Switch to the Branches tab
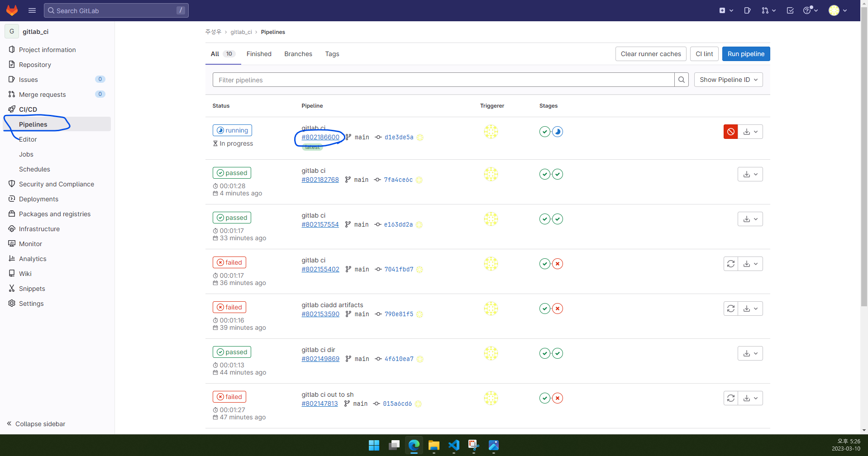 (x=298, y=54)
